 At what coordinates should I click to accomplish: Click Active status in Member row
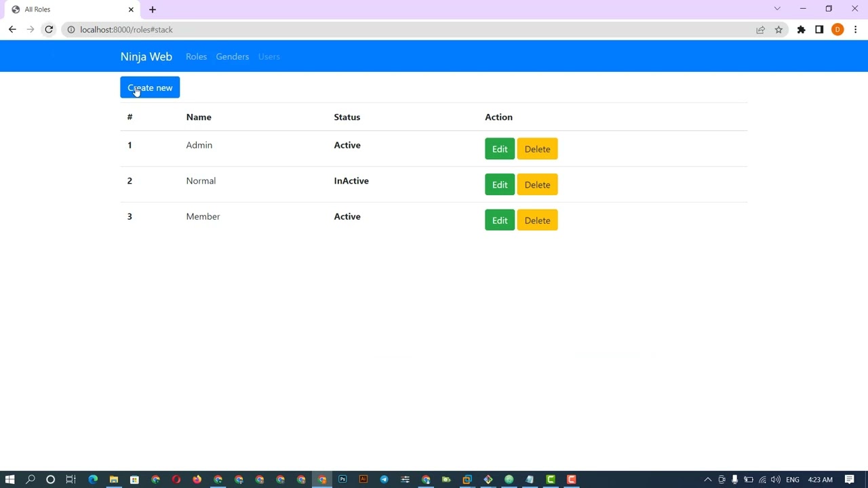pos(347,216)
